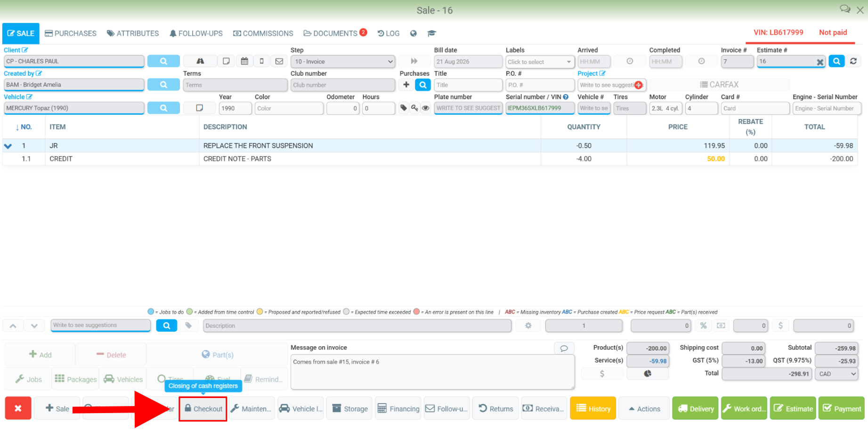Click the green Payment button
The image size is (868, 430).
[x=842, y=408]
